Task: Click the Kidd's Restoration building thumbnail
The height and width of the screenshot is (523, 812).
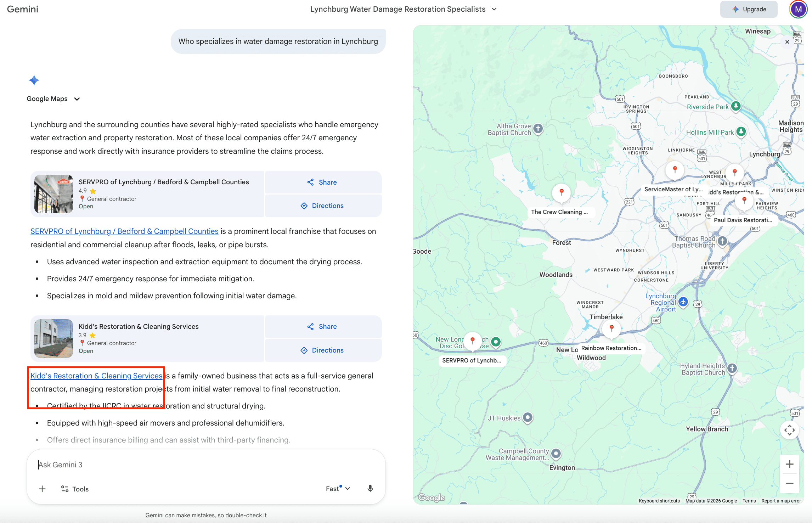Action: pos(53,338)
